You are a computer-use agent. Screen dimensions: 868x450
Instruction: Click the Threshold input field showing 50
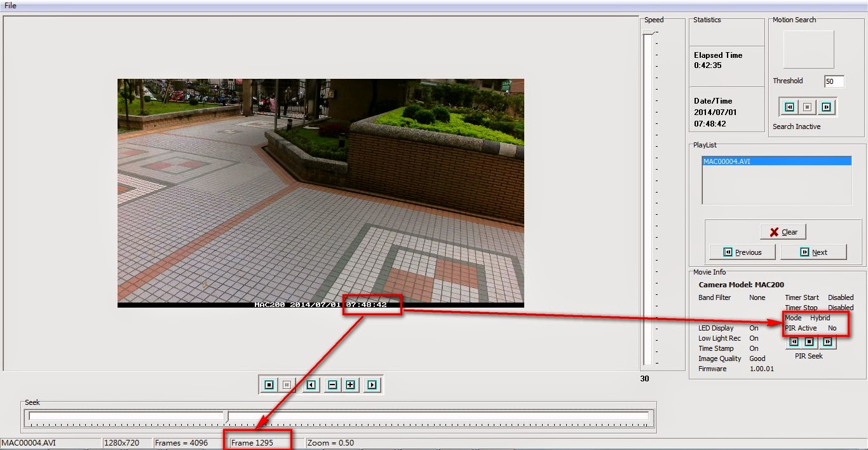tap(834, 81)
